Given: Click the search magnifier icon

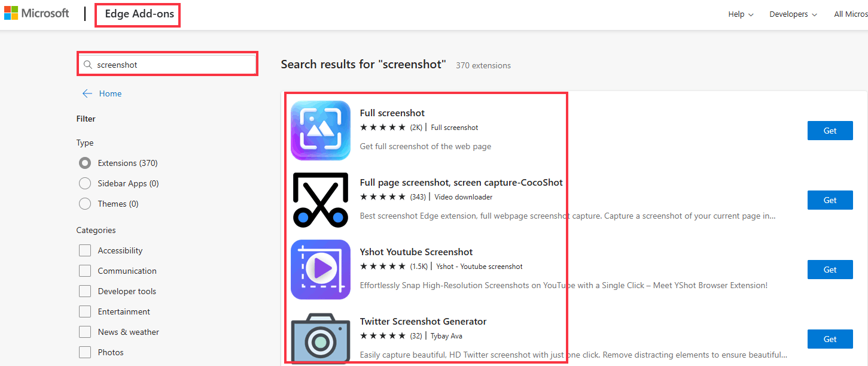Looking at the screenshot, I should [x=88, y=65].
